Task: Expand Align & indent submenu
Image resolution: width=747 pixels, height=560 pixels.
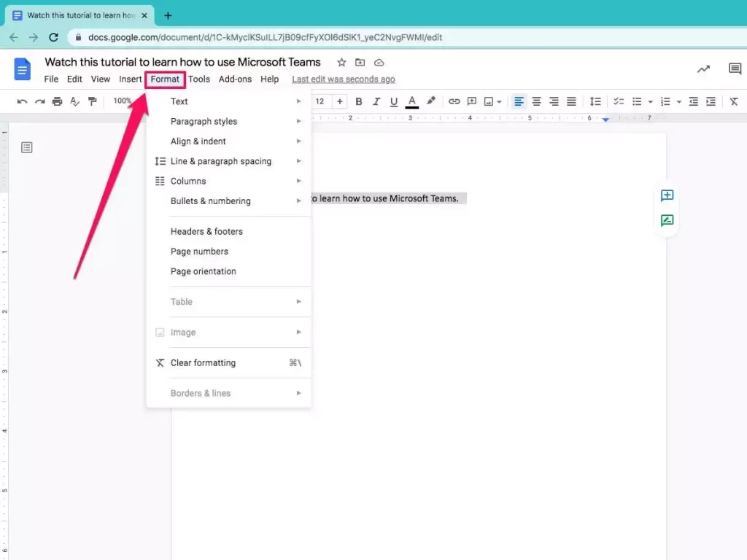Action: [228, 141]
